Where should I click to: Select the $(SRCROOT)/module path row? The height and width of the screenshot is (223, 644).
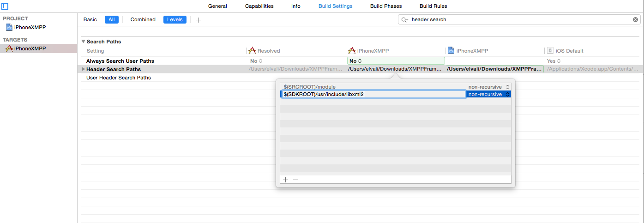coord(396,87)
